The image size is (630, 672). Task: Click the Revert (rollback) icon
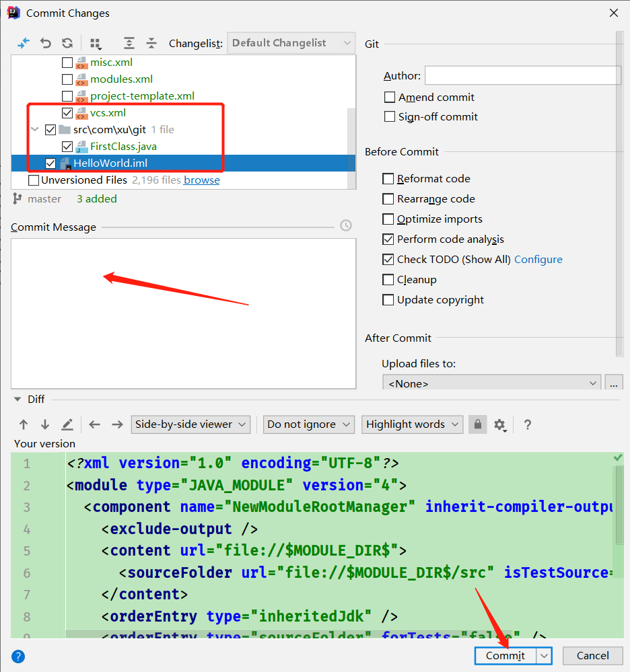point(46,43)
